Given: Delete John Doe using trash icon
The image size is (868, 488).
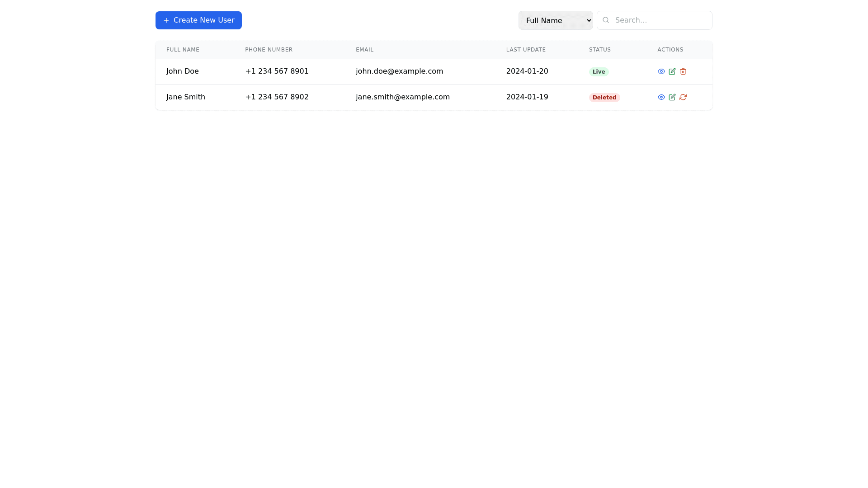Looking at the screenshot, I should click(x=683, y=71).
